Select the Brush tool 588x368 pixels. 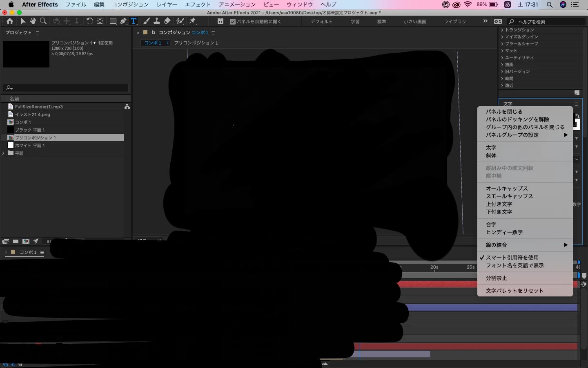pyautogui.click(x=147, y=21)
